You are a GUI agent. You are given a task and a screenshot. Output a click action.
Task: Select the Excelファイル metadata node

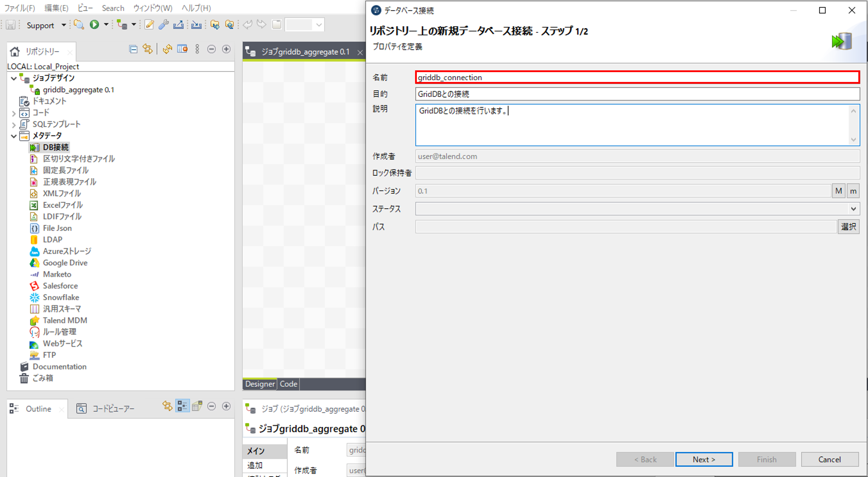tap(63, 205)
